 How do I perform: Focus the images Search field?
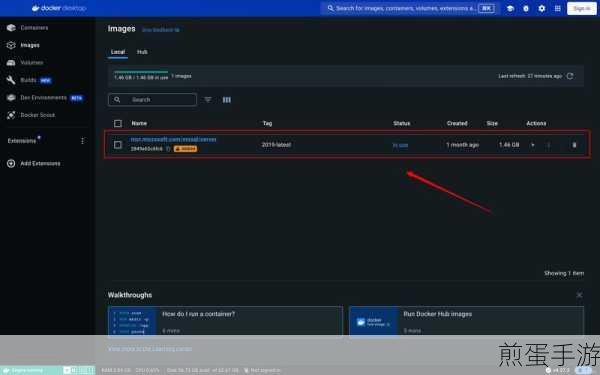[152, 99]
